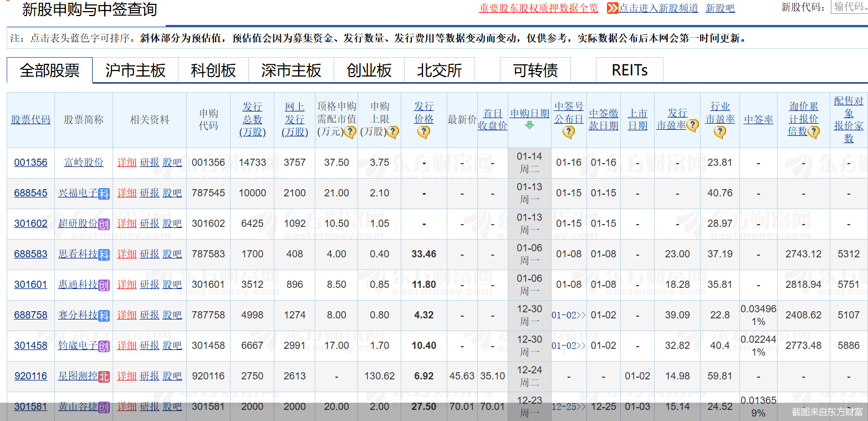Click the 北 badge beside 星图测控
This screenshot has width=868, height=421.
click(x=104, y=377)
